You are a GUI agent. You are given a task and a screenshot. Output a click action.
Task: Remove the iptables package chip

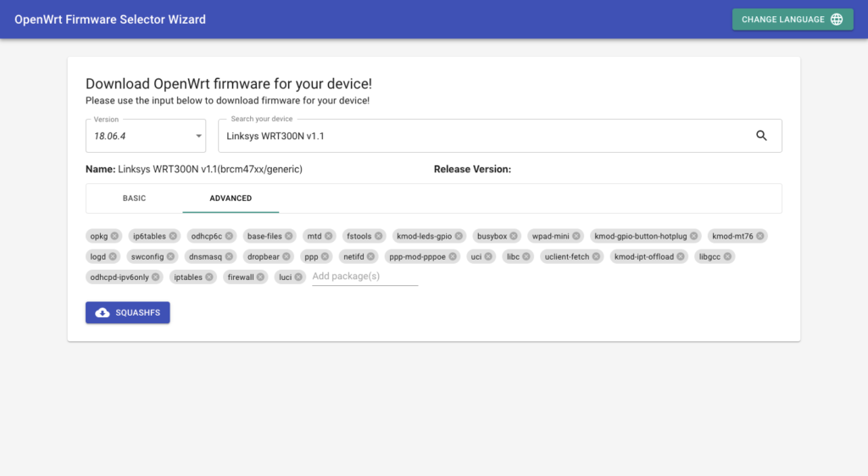(209, 277)
